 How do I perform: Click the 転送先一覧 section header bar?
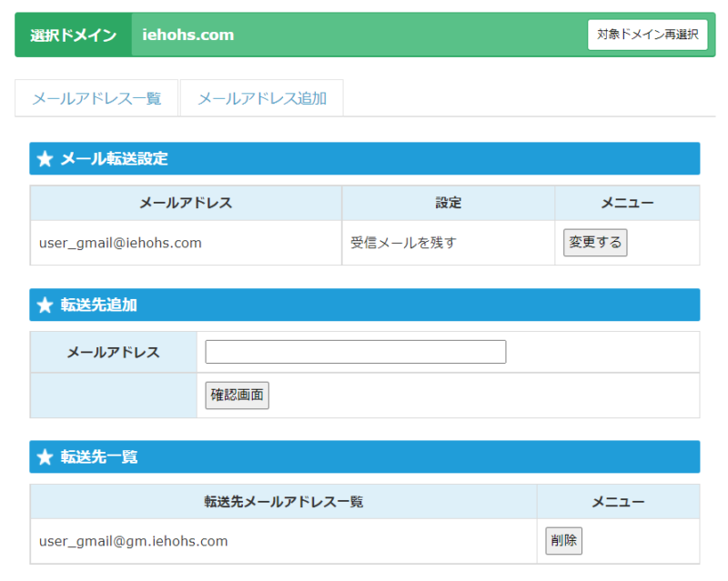(x=365, y=457)
